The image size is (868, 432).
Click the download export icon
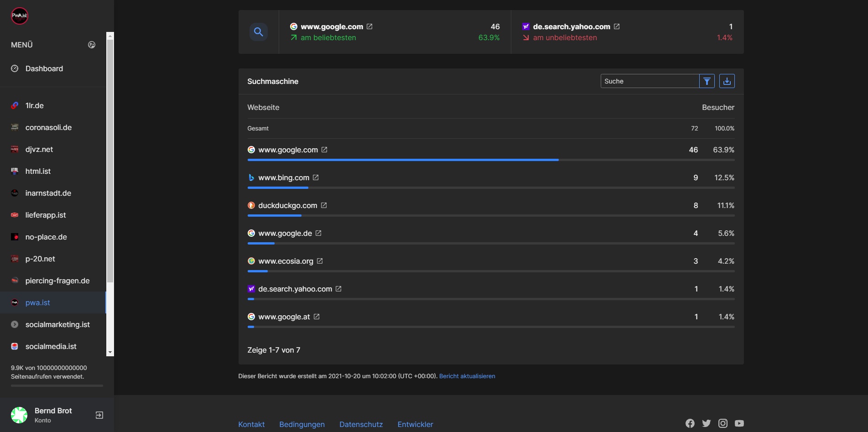coord(727,81)
